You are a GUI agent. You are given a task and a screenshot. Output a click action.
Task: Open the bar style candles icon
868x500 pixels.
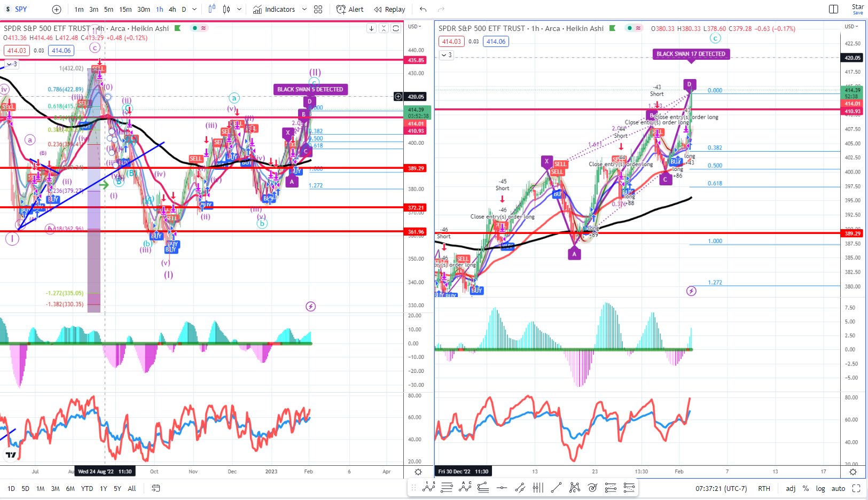click(212, 9)
